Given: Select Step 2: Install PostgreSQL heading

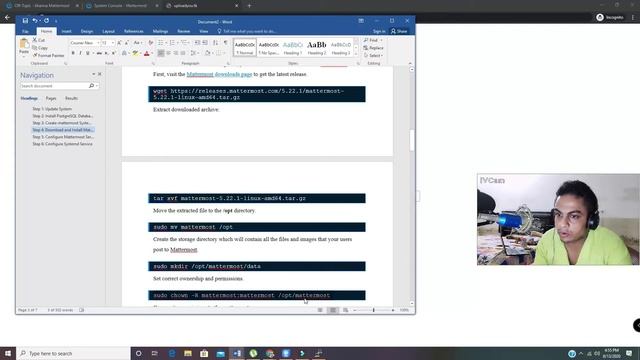Looking at the screenshot, I should point(63,116).
